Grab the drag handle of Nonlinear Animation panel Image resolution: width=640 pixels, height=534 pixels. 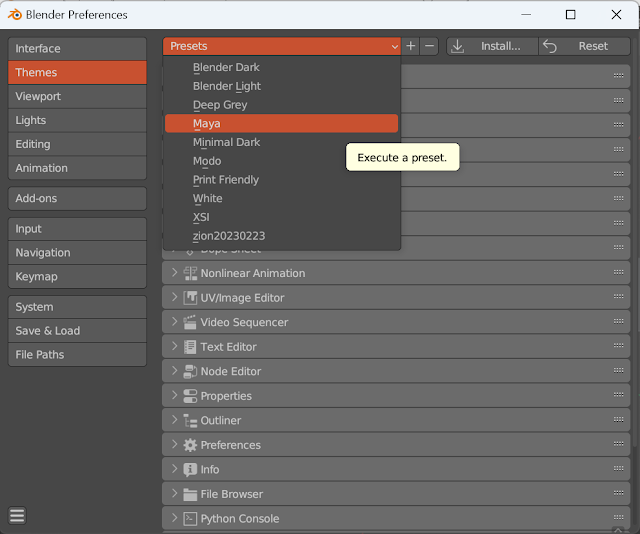pos(618,272)
